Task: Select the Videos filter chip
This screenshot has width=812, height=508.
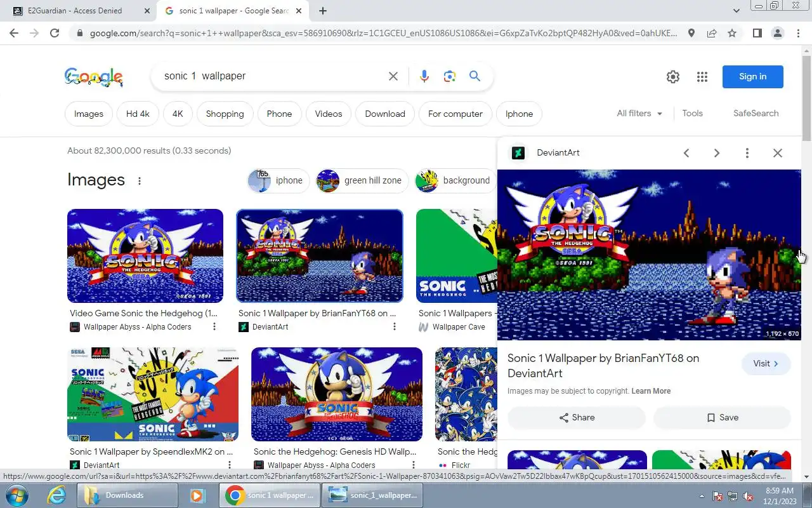Action: 329,114
